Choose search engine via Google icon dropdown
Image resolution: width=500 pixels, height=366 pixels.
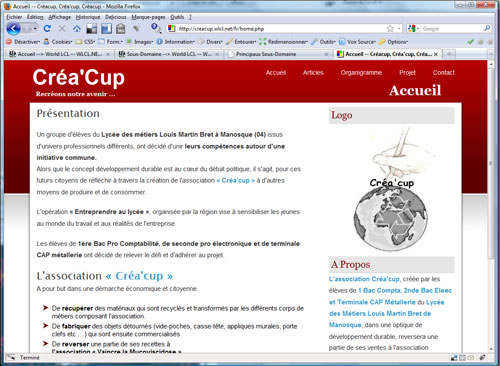[414, 29]
